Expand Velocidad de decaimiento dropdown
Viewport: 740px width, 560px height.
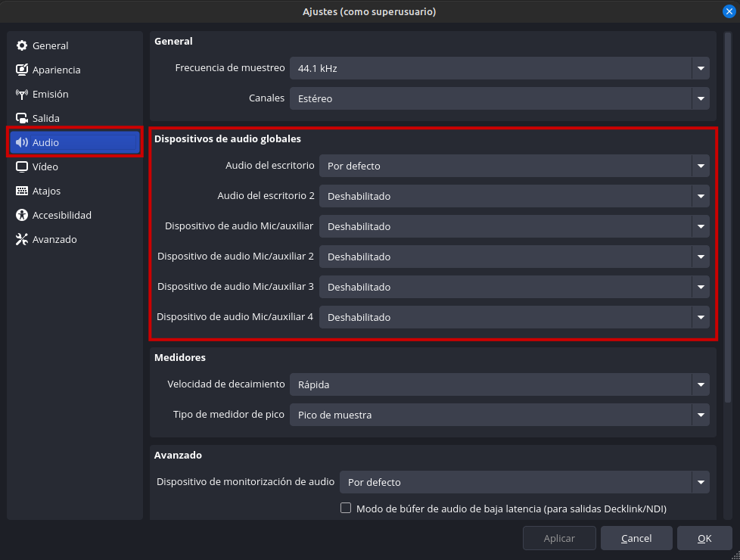(x=499, y=384)
